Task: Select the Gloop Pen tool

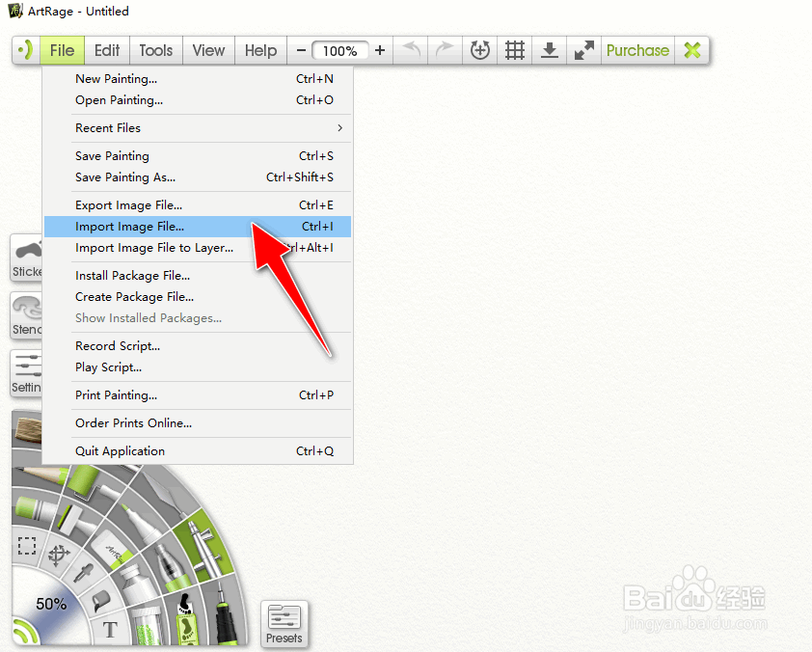Action: pos(171,565)
